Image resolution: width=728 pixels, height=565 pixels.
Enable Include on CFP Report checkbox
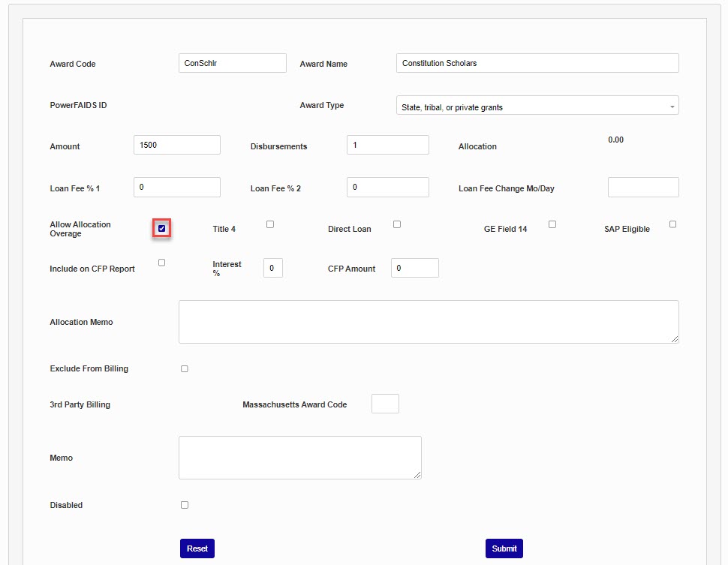[161, 263]
